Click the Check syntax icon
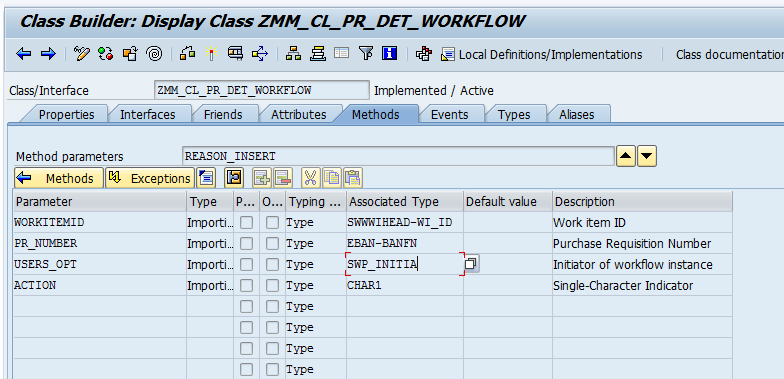 188,54
